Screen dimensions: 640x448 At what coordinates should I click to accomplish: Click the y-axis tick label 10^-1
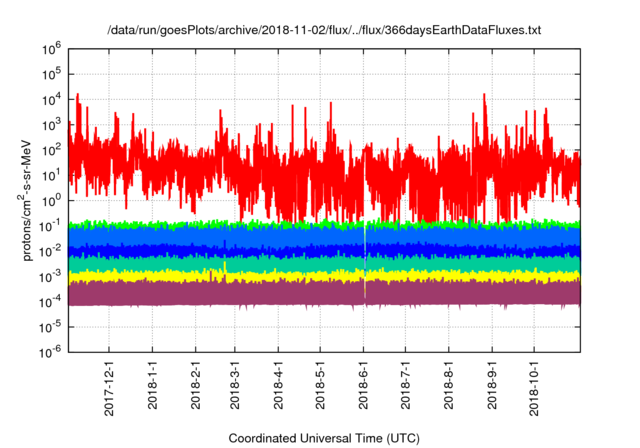coord(50,226)
